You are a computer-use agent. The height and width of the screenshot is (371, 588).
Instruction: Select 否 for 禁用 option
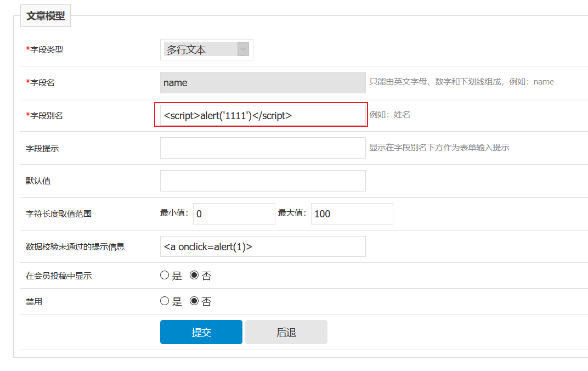point(194,301)
